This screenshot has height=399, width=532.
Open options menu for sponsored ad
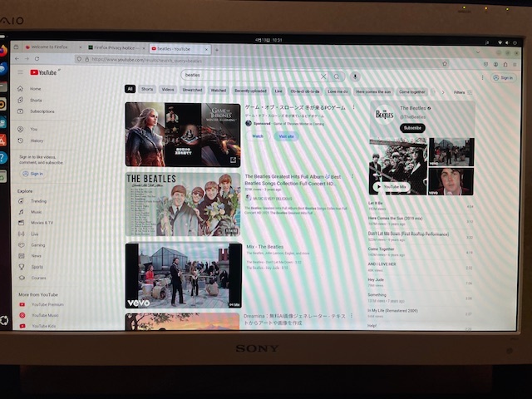coord(353,107)
